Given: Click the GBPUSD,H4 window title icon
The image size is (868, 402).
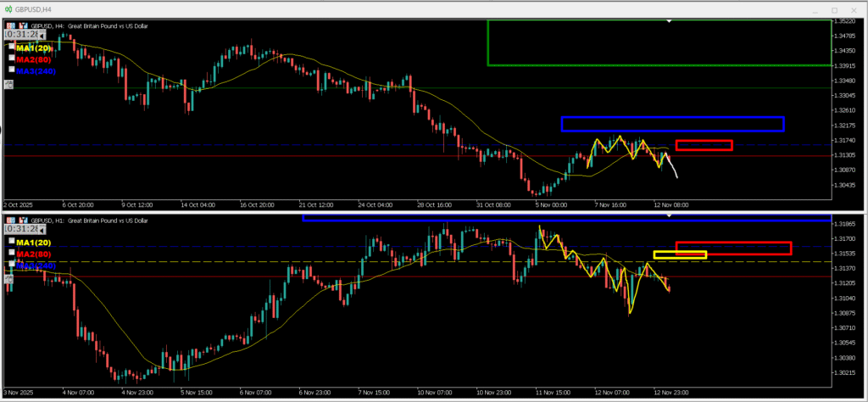Looking at the screenshot, I should tap(8, 8).
